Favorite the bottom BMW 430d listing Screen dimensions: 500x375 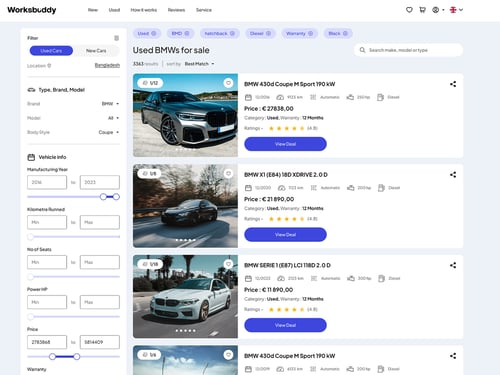pyautogui.click(x=228, y=355)
